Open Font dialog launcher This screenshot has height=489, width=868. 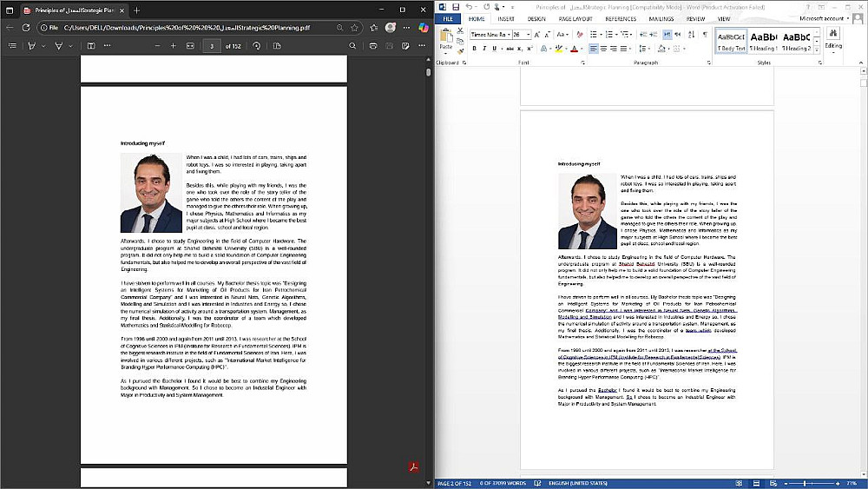click(x=582, y=63)
